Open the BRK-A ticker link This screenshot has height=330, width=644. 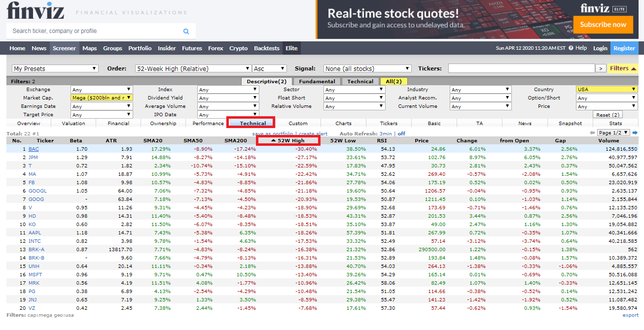click(36, 249)
